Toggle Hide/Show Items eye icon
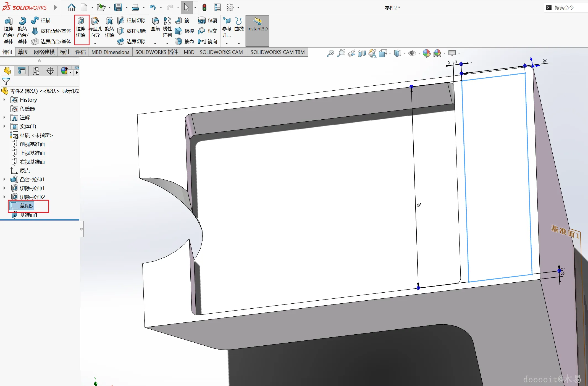The height and width of the screenshot is (386, 588). [x=412, y=53]
